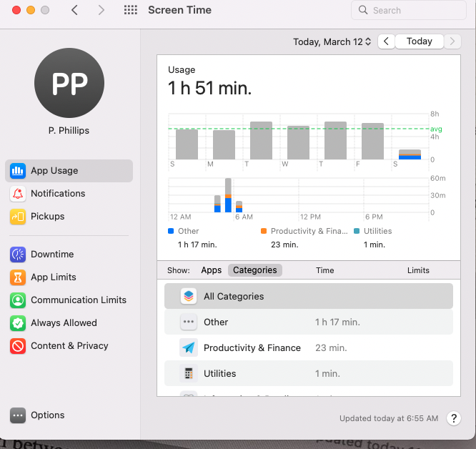Click the All Categories stack icon
Image resolution: width=476 pixels, height=449 pixels.
point(189,296)
